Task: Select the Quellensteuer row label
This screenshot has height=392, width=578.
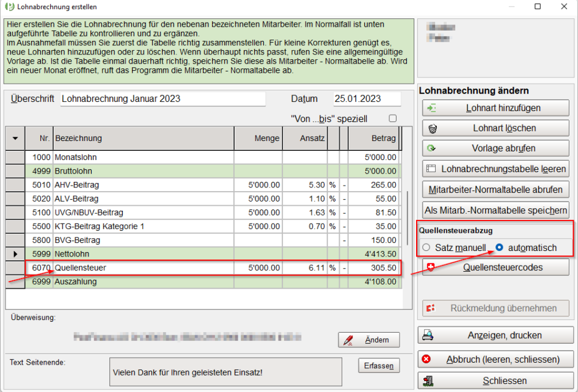Action: point(81,268)
